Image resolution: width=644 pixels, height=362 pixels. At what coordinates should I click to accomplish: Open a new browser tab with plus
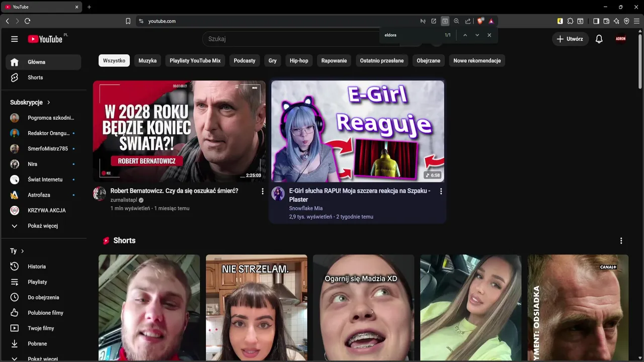[89, 7]
